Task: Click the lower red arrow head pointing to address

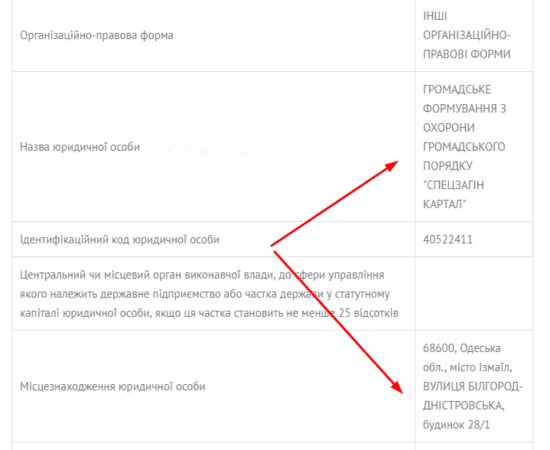Action: pos(397,387)
